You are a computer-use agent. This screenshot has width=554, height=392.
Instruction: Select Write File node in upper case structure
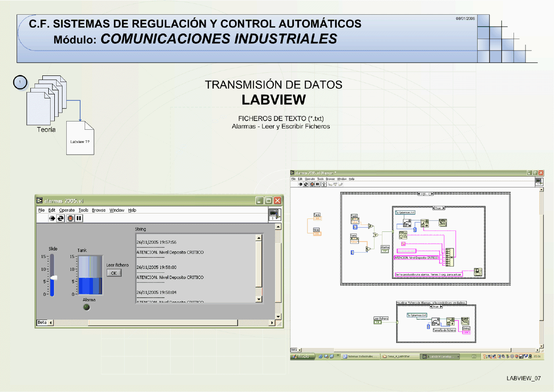[425, 223]
